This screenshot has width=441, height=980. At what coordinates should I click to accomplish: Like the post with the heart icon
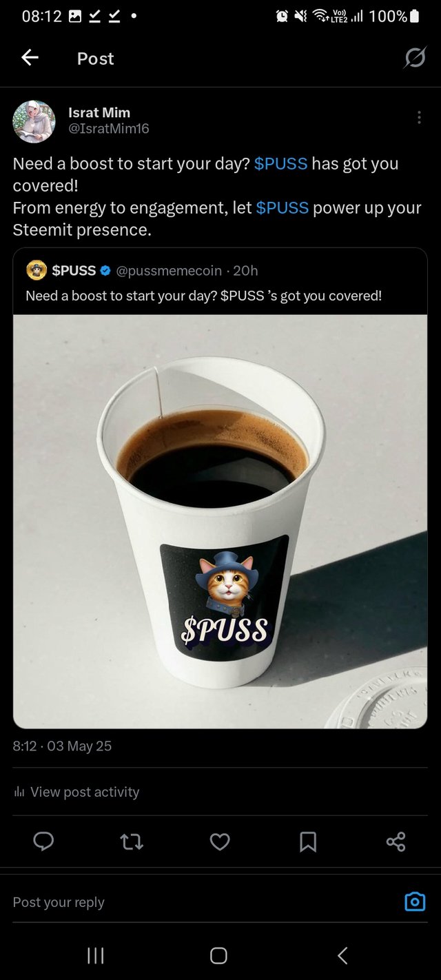point(220,841)
